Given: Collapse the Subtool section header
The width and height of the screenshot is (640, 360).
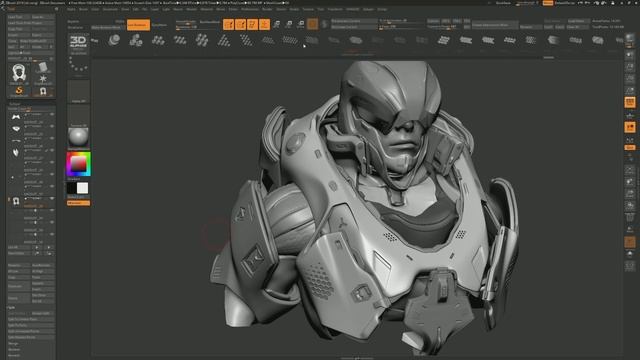Looking at the screenshot, I should pos(15,104).
